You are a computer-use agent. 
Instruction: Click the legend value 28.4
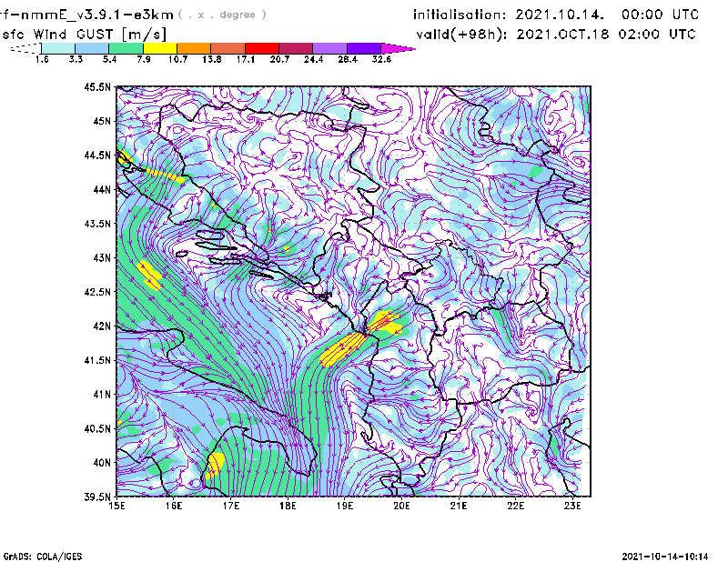pyautogui.click(x=348, y=59)
